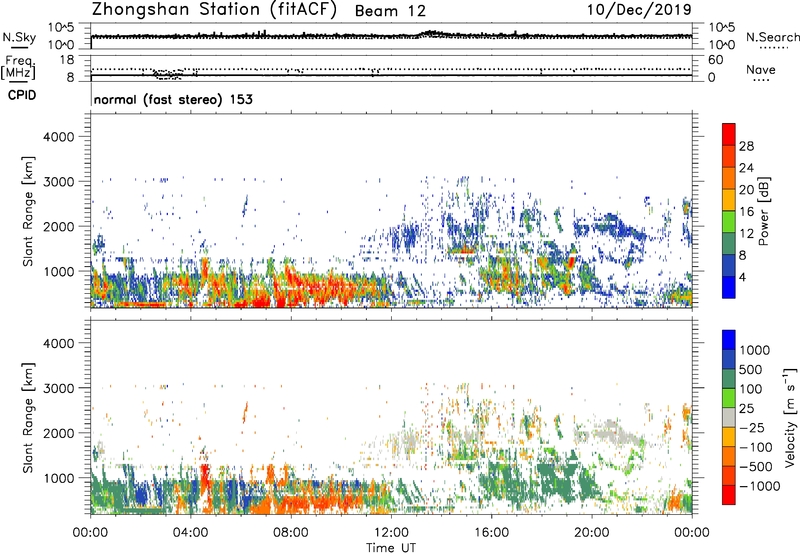
Task: Select 'normal (fast stereo) 153' text
Action: [173, 99]
